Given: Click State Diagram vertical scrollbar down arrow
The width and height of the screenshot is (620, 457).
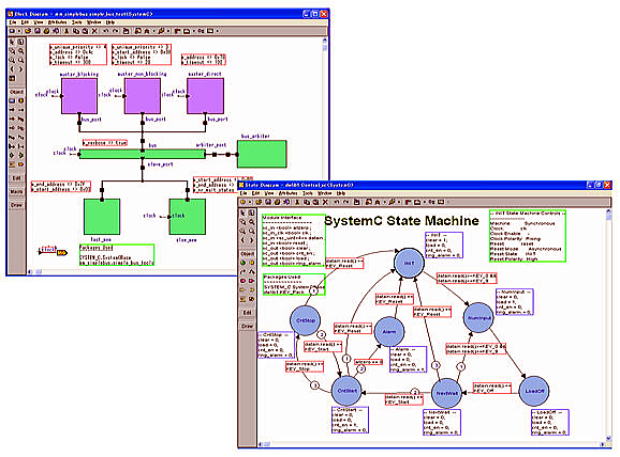Looking at the screenshot, I should [609, 439].
